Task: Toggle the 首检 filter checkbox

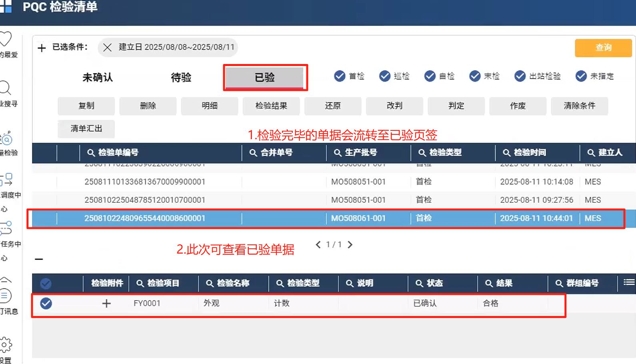Action: point(340,76)
